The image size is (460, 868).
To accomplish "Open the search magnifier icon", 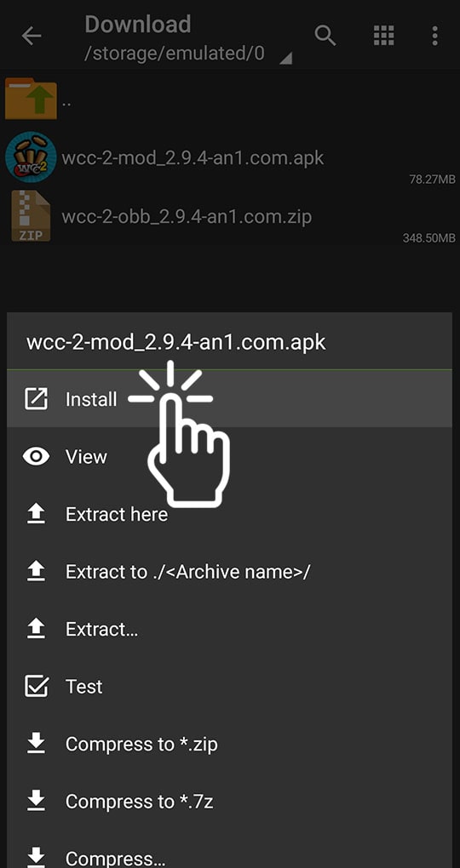I will 325,36.
